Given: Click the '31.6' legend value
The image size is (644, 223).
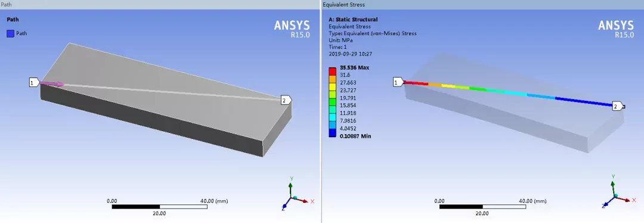Looking at the screenshot, I should pos(345,75).
